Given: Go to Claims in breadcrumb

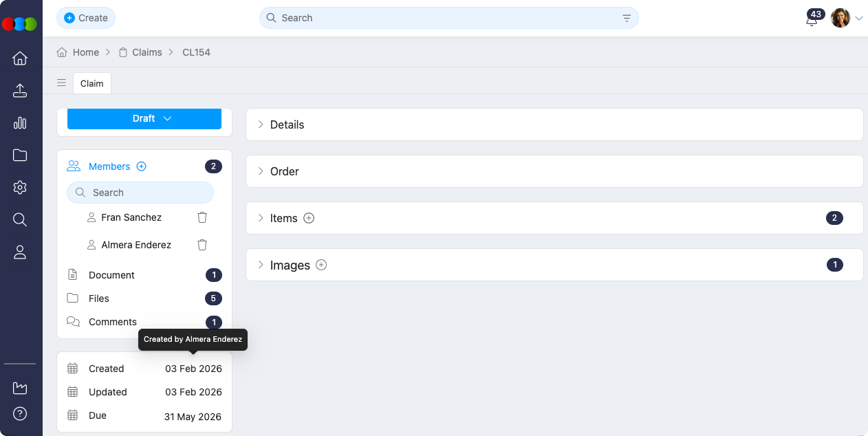Looking at the screenshot, I should point(147,52).
